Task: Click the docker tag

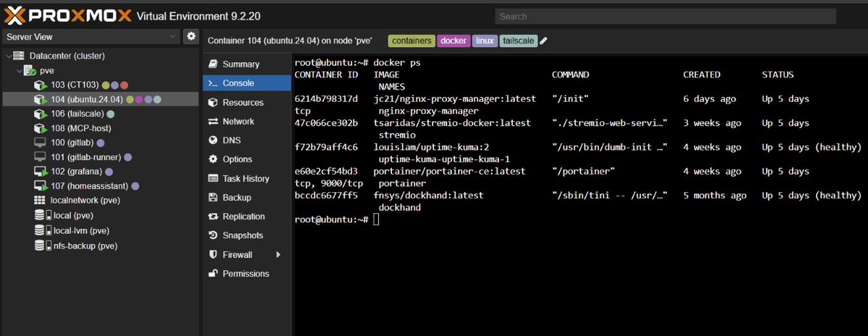Action: pos(454,40)
